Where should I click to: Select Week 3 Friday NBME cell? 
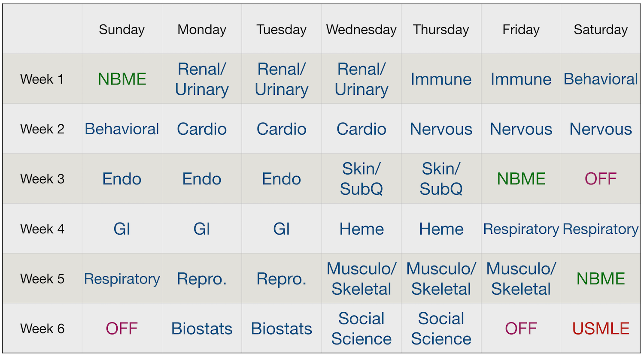point(521,179)
